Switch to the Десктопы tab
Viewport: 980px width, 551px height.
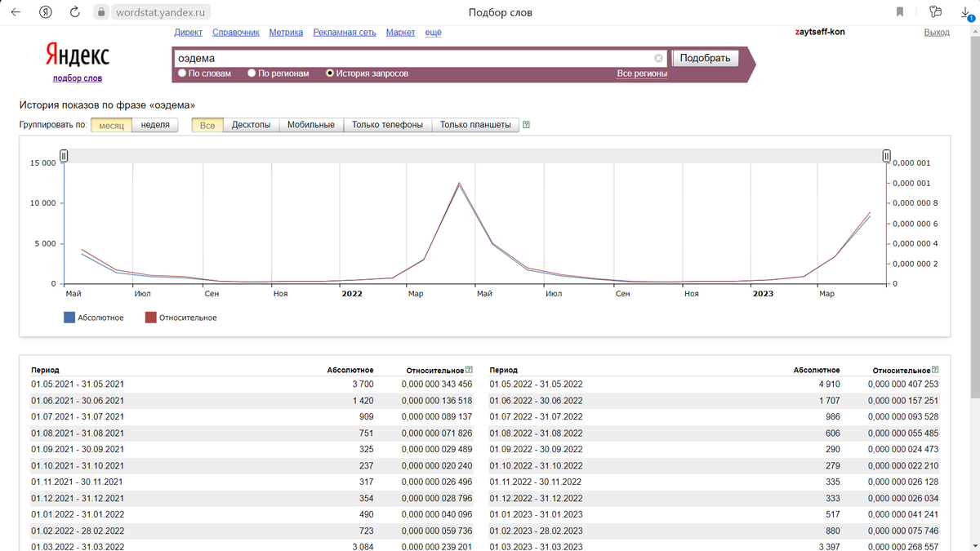(x=251, y=125)
